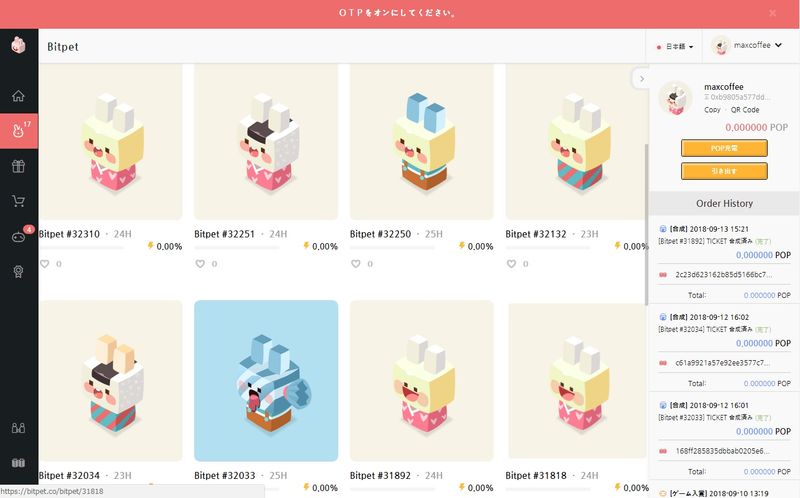Open blue Bitpet #32033 thumbnail
The width and height of the screenshot is (800, 498).
click(x=266, y=381)
